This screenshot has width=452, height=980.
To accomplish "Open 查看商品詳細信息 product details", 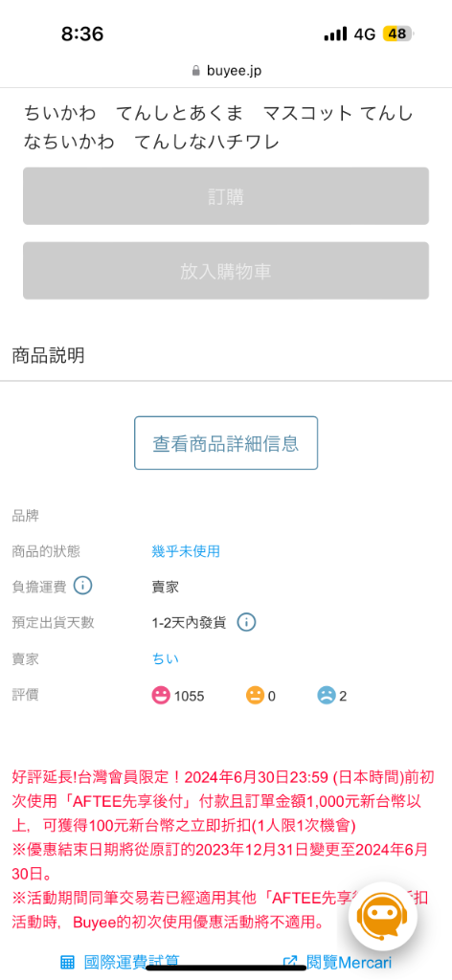I will click(x=226, y=443).
